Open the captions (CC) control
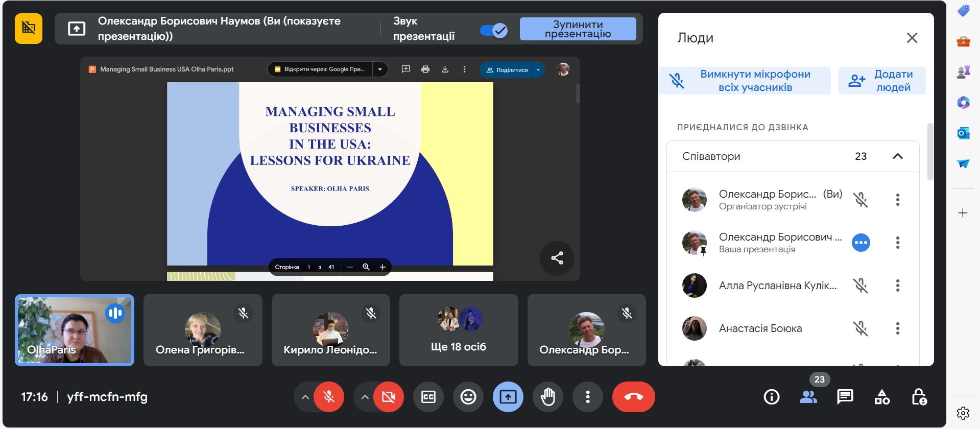Screen dimensions: 980x429 428,397
